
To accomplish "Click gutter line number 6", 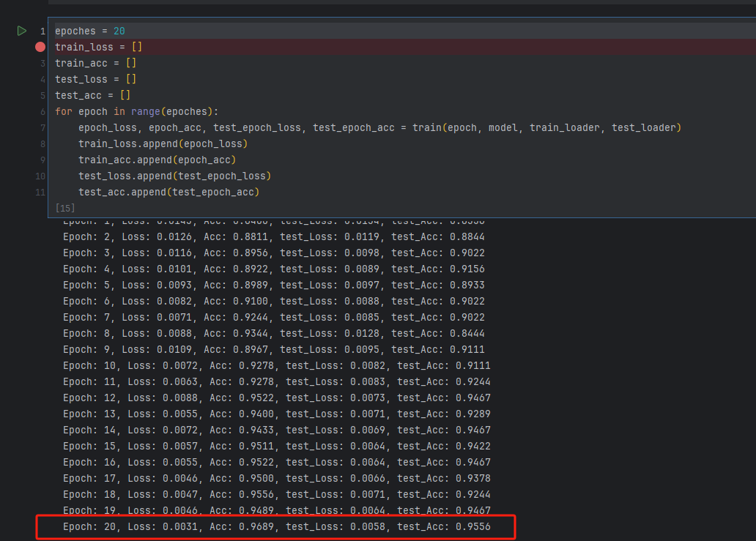I will coord(43,112).
